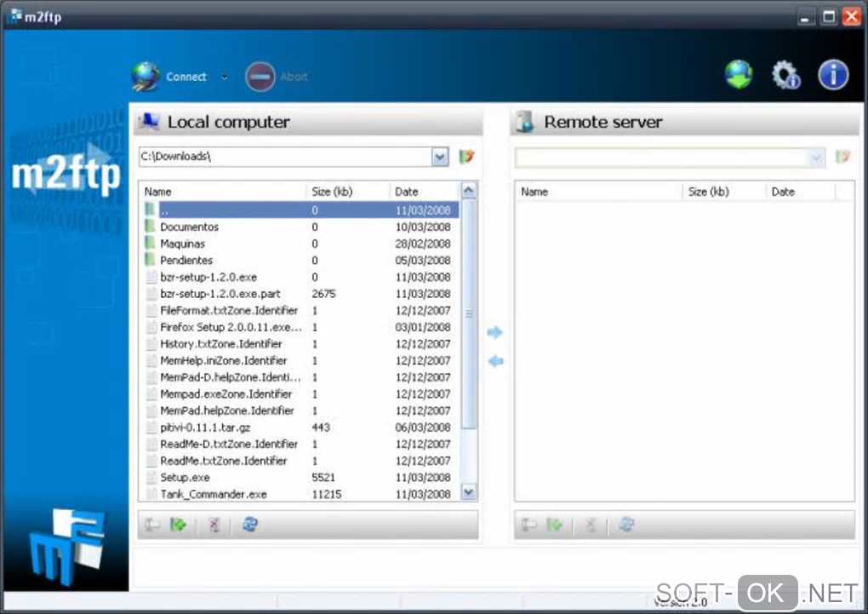Select Setup.exe file

(300, 477)
